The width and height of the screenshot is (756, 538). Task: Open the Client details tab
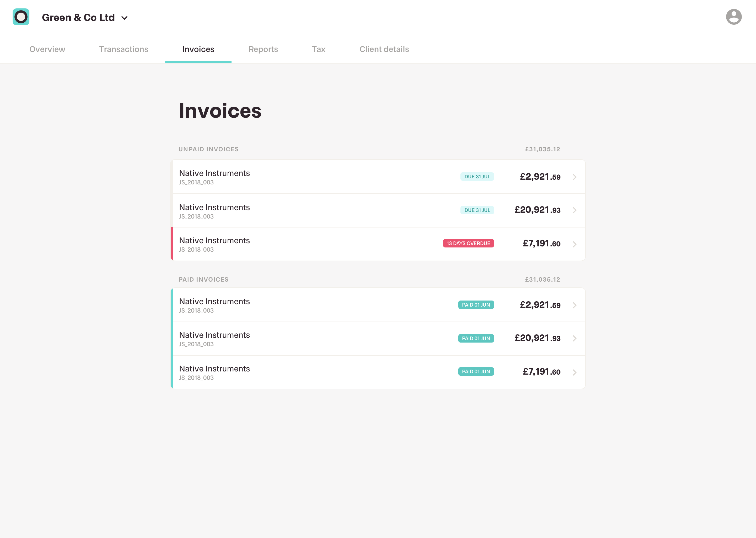pos(384,49)
